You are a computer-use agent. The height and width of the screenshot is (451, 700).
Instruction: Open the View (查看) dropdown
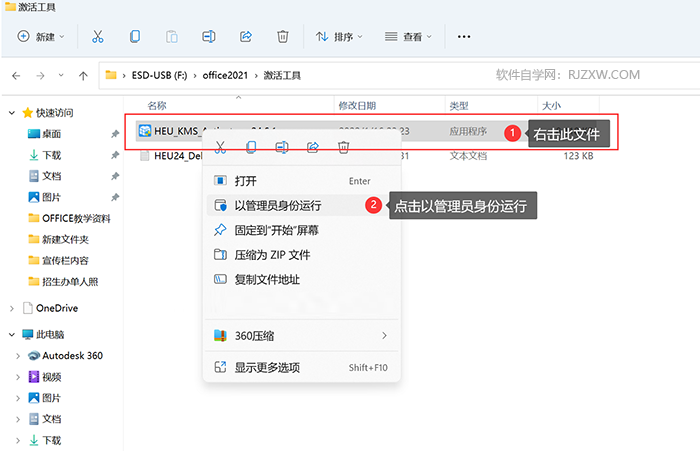pos(408,37)
